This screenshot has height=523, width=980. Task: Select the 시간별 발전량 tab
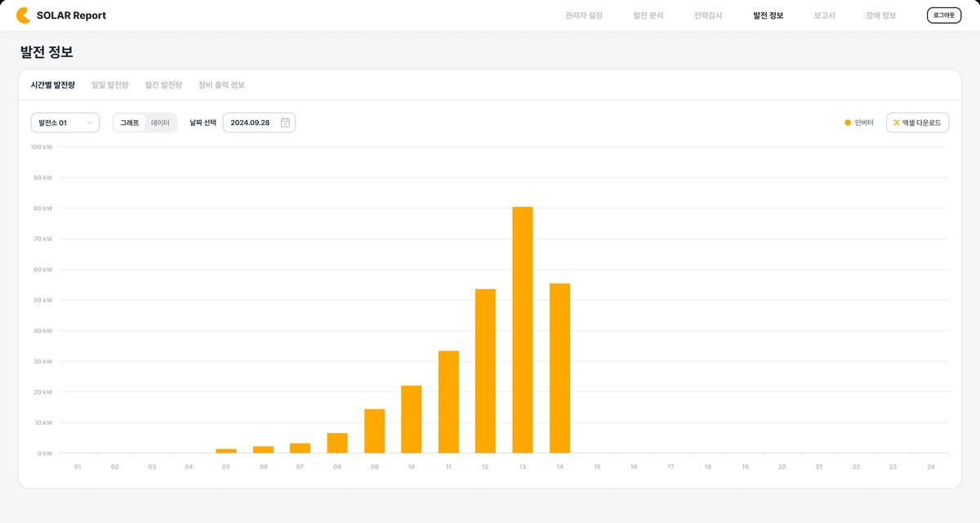[53, 85]
